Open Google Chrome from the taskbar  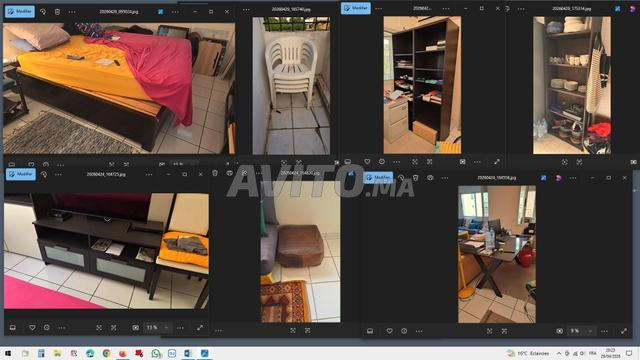[107, 353]
